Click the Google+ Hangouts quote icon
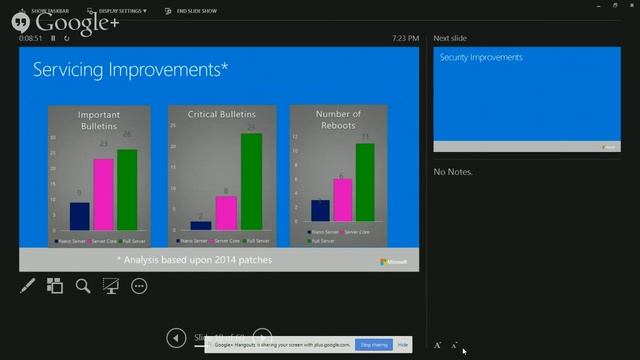The height and width of the screenshot is (360, 640). (x=20, y=22)
